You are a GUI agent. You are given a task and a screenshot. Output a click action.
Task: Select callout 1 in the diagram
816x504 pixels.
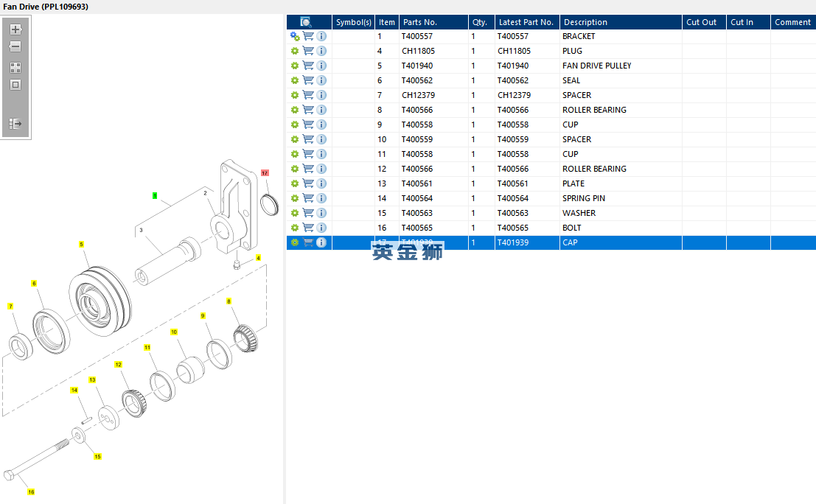155,195
